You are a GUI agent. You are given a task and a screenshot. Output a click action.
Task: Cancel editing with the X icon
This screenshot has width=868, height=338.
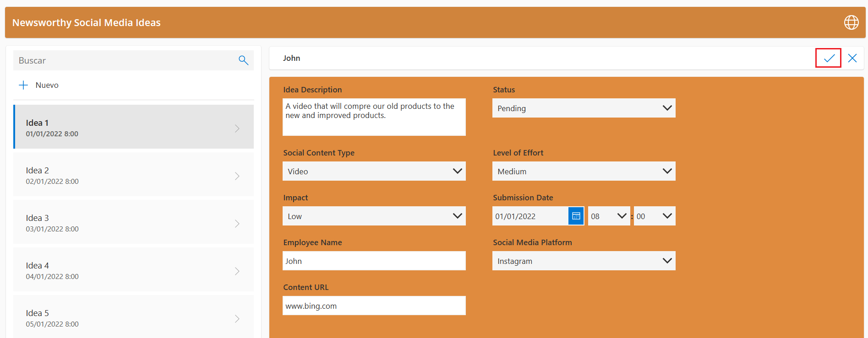[852, 58]
